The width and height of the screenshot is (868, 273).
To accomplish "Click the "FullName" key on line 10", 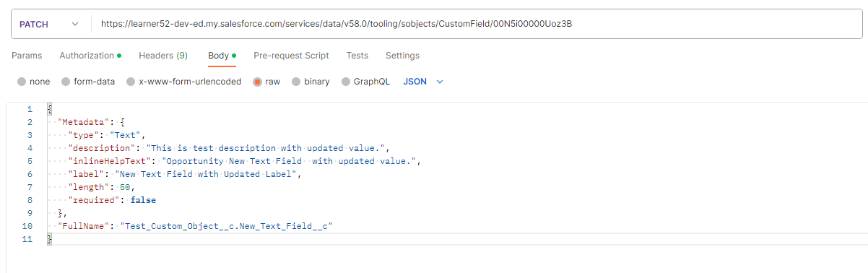I will 83,226.
